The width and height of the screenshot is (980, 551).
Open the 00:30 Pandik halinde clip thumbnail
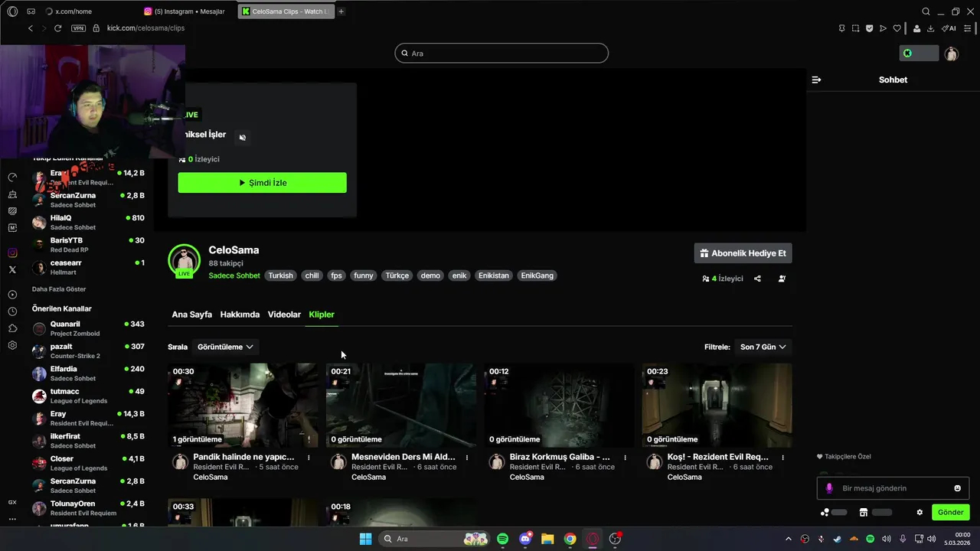tap(243, 405)
